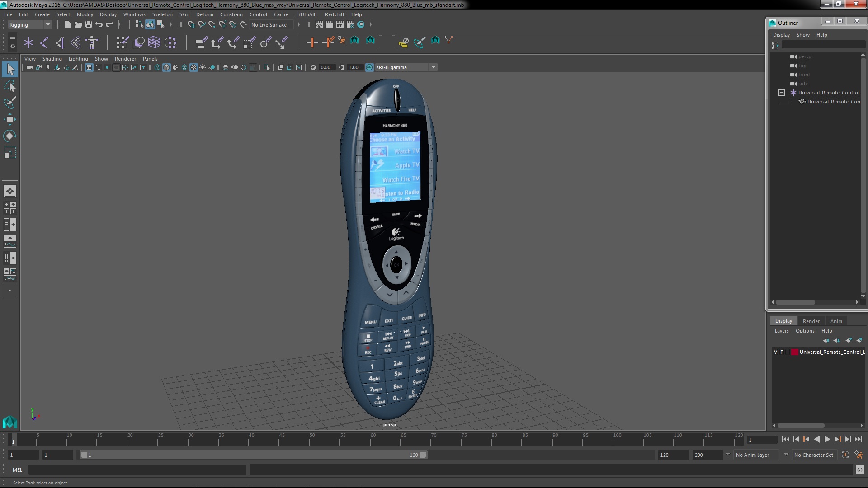Create a new scene file

67,25
